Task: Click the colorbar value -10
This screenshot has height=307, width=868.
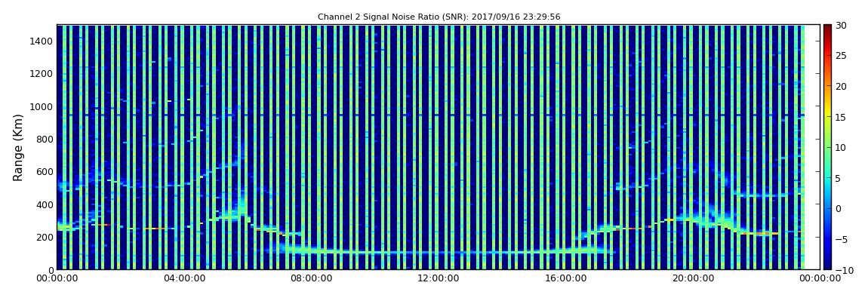Action: (844, 270)
